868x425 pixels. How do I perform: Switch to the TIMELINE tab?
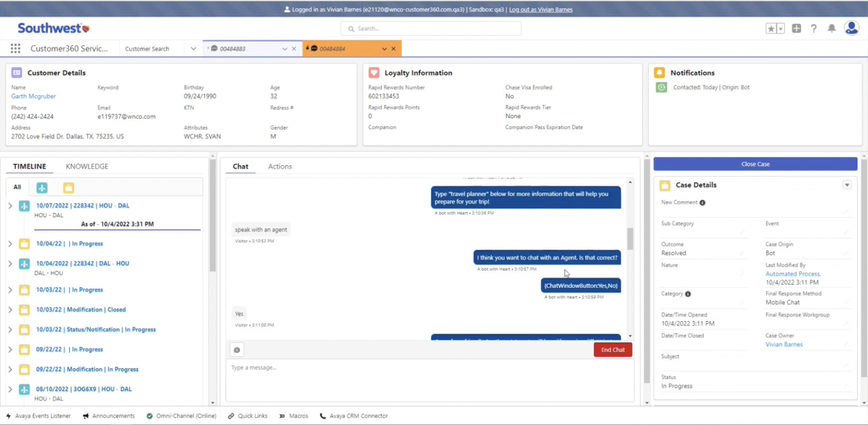pyautogui.click(x=29, y=166)
